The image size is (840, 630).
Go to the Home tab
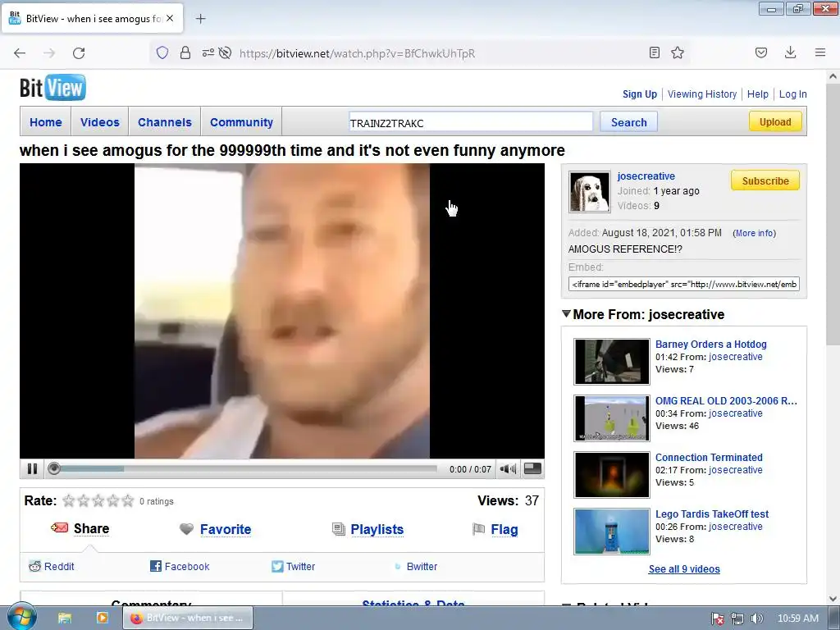point(46,122)
